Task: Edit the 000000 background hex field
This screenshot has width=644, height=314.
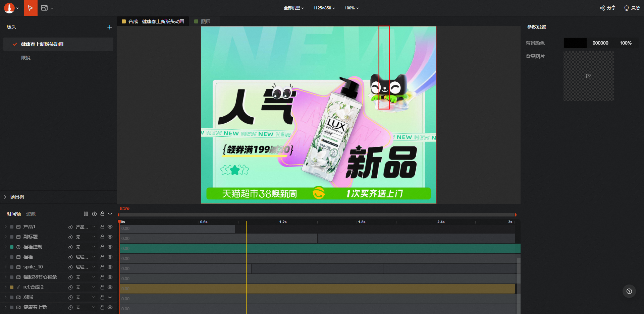Action: pos(600,43)
